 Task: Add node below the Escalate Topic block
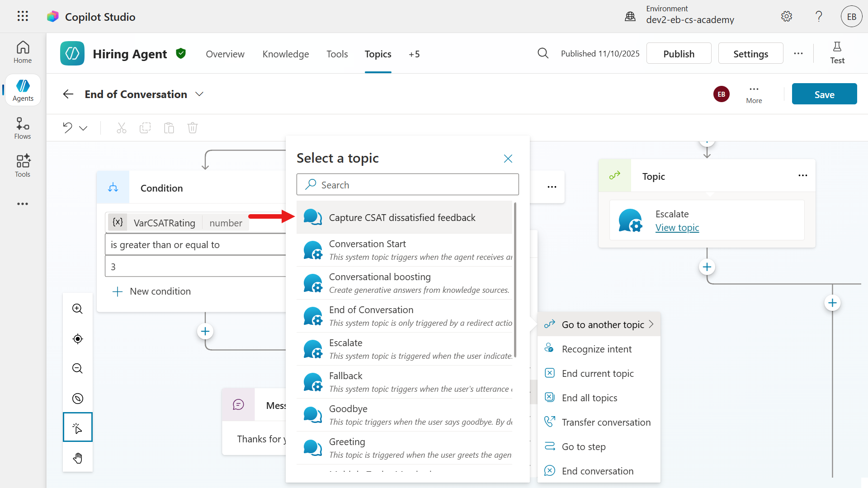click(x=707, y=267)
